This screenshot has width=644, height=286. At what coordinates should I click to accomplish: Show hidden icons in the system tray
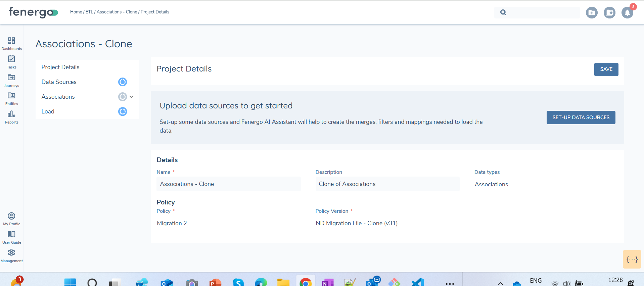coord(500,283)
